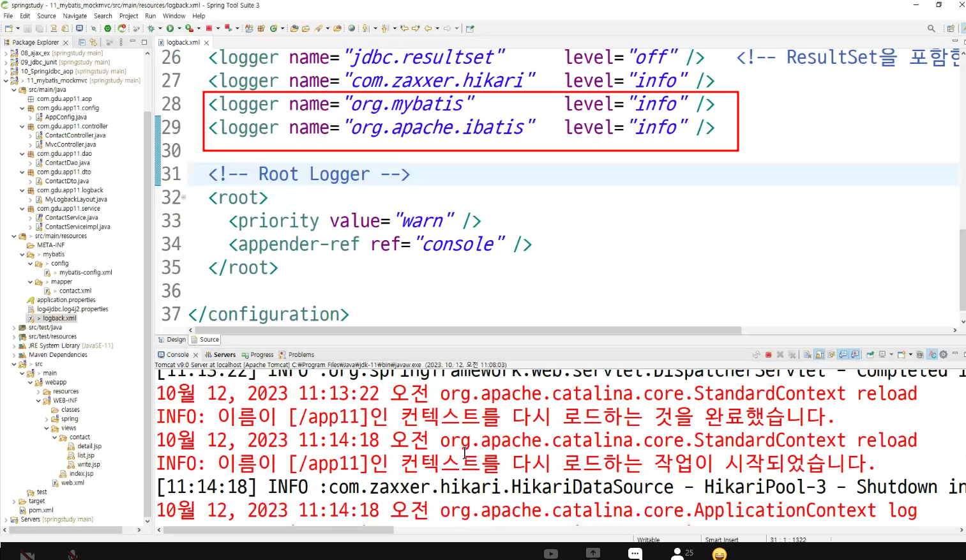Select the editor Source tab
966x560 pixels.
(x=205, y=340)
